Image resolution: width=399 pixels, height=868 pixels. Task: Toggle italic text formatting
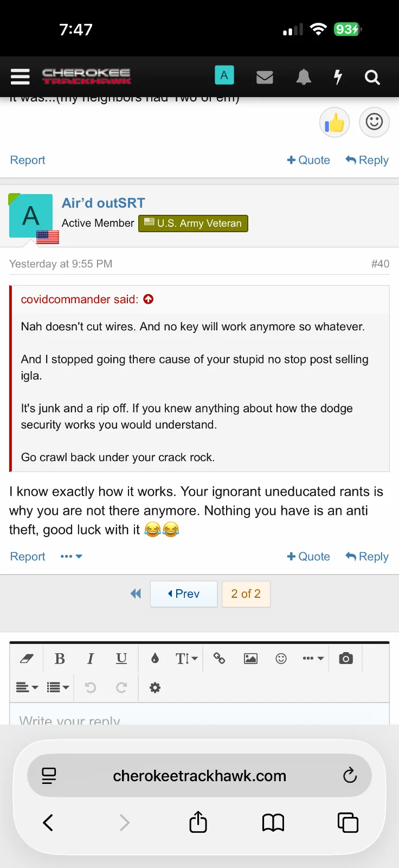point(91,659)
